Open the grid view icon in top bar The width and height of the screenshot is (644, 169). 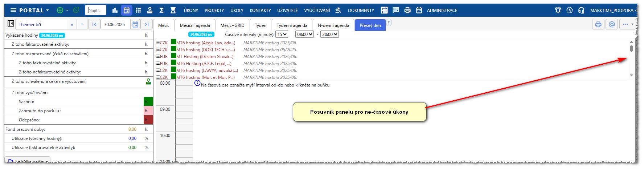(138, 10)
